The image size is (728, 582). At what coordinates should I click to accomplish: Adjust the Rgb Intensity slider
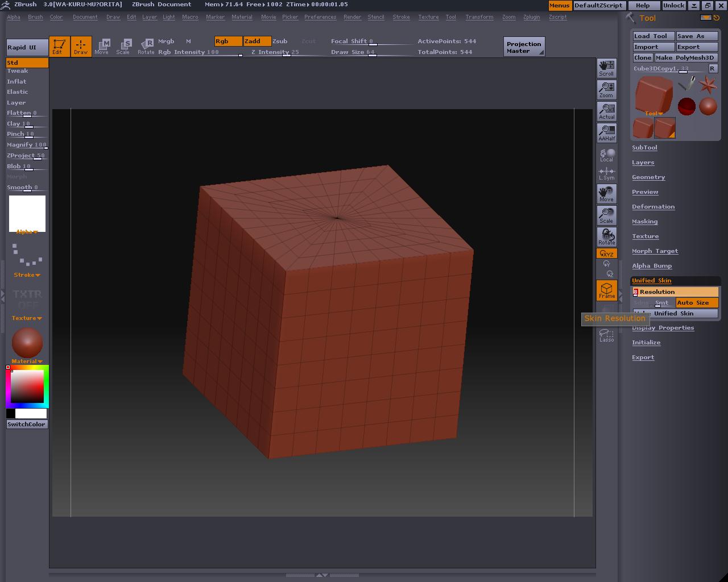pos(200,52)
